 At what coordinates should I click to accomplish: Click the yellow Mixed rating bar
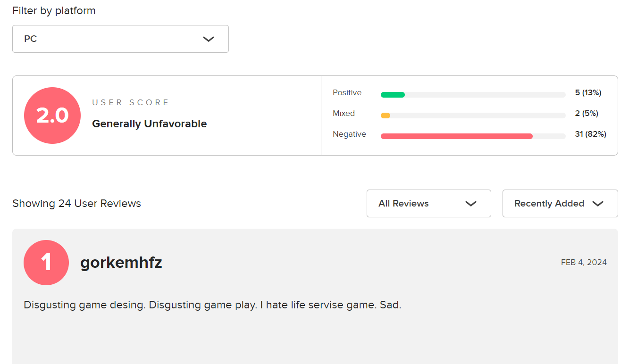tap(386, 116)
